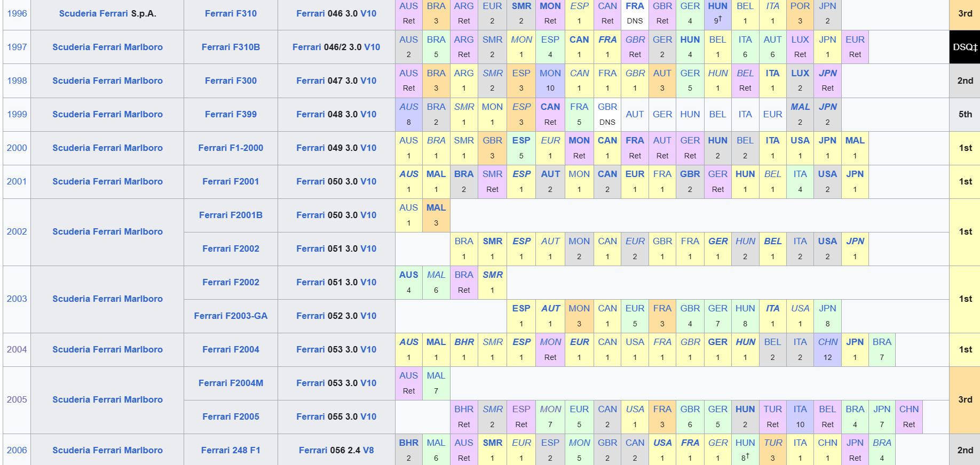
Task: Click the USA race in 2000 row
Action: click(800, 140)
